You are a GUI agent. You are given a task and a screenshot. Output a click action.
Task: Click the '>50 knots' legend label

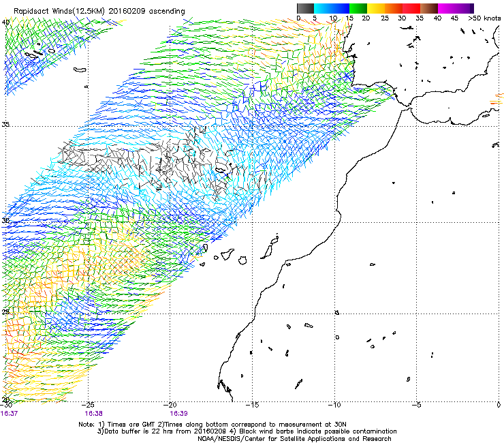coord(484,18)
